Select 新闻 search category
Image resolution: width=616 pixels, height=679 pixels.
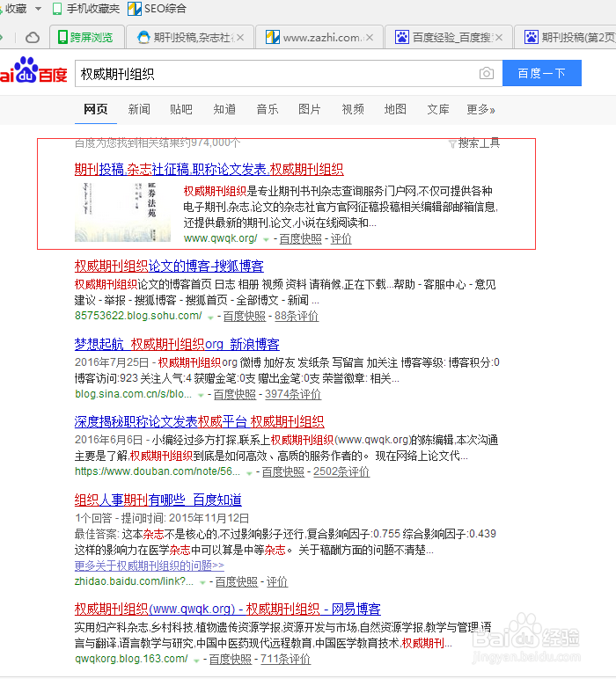pyautogui.click(x=139, y=109)
